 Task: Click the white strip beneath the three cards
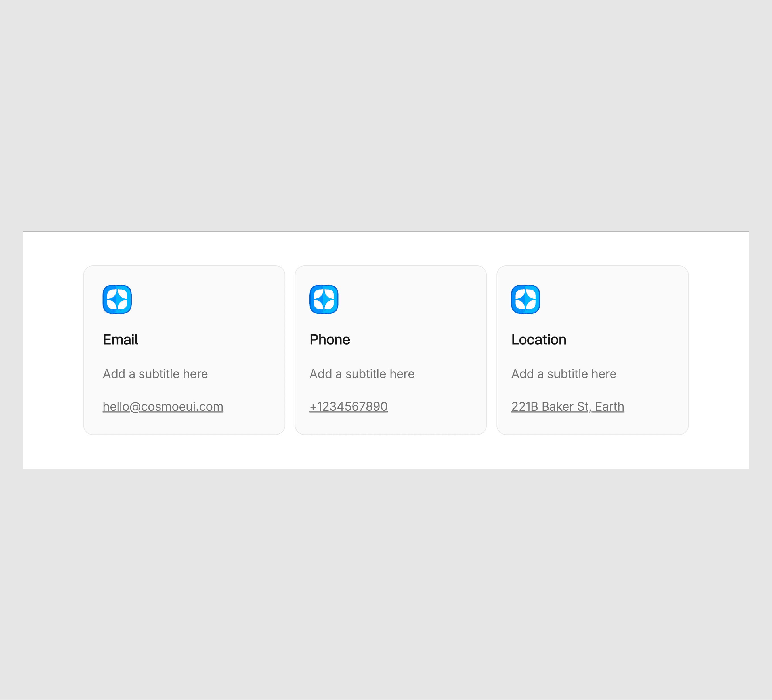tap(386, 452)
